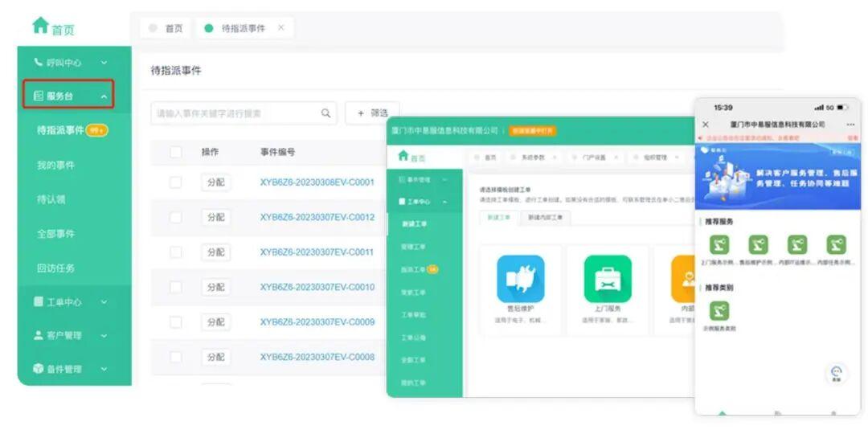Tap the 示例服务类别 category icon
Image resolution: width=868 pixels, height=434 pixels.
719,310
